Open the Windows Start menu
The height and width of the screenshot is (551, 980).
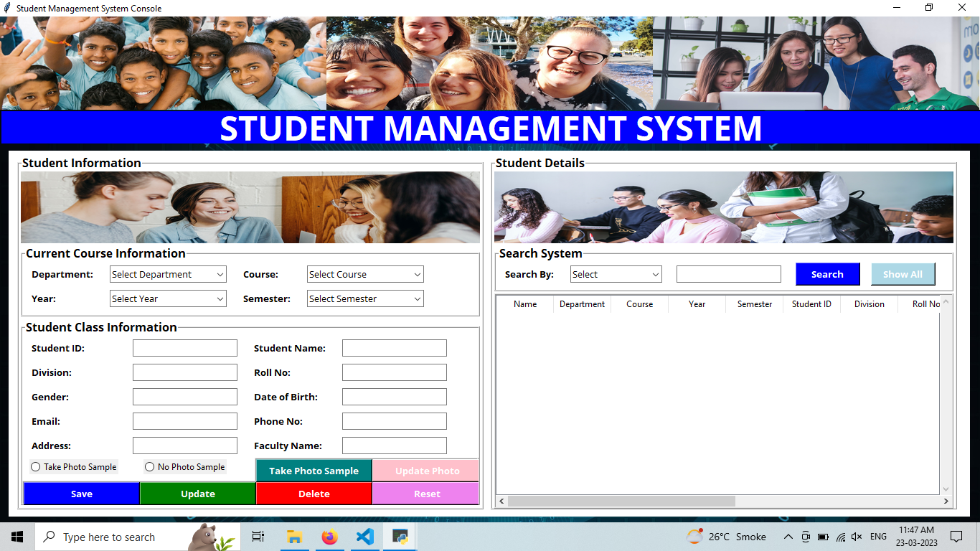tap(17, 537)
